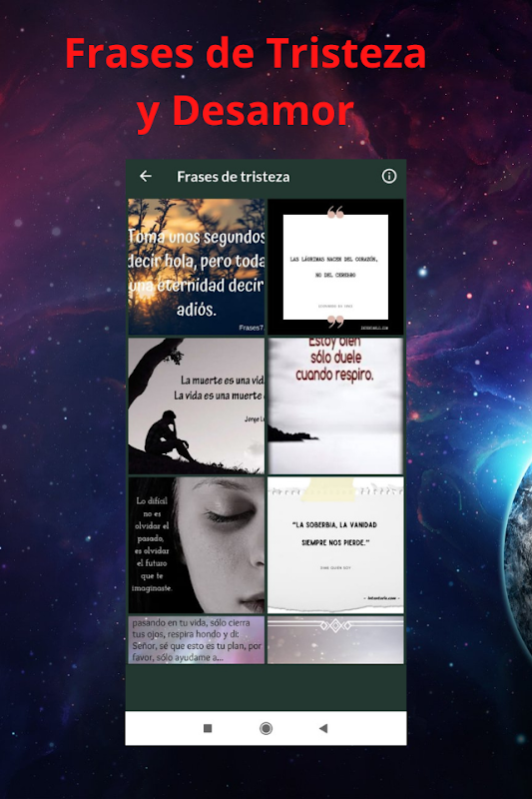Open the 'Las lágrimas nacen del corazón' card
Image resolution: width=532 pixels, height=799 pixels.
click(335, 267)
